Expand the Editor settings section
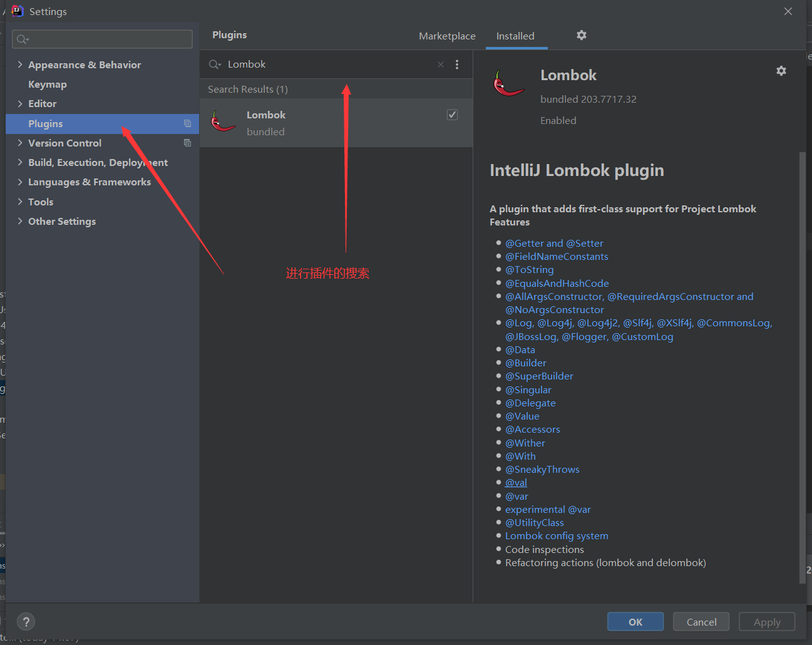Viewport: 812px width, 645px height. (20, 103)
